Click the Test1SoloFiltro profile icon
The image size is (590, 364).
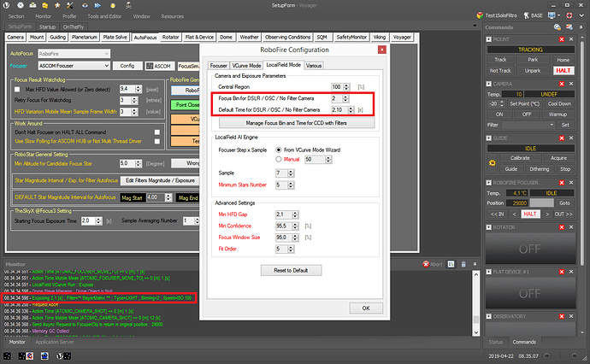pyautogui.click(x=480, y=15)
